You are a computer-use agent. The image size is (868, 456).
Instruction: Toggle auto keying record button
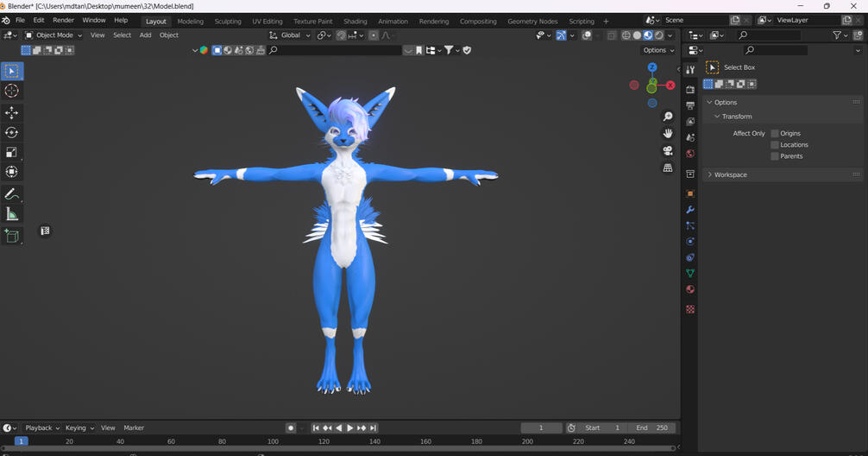click(291, 427)
